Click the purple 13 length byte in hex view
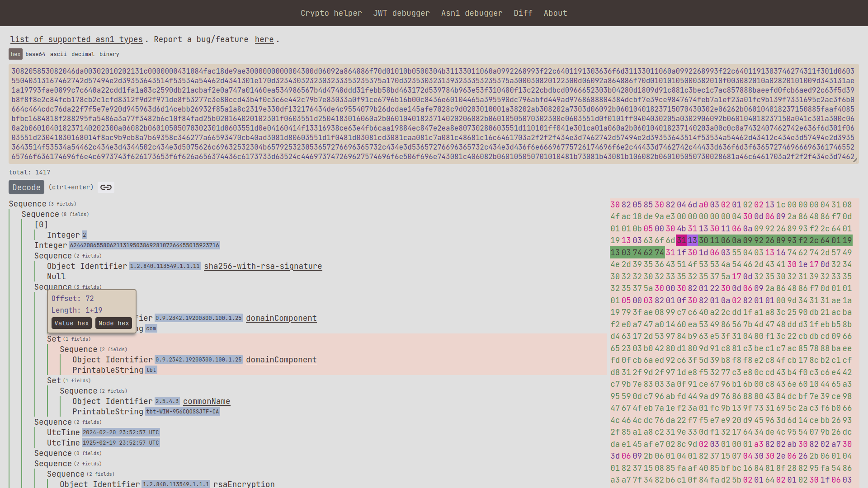The height and width of the screenshot is (488, 868). pos(693,240)
